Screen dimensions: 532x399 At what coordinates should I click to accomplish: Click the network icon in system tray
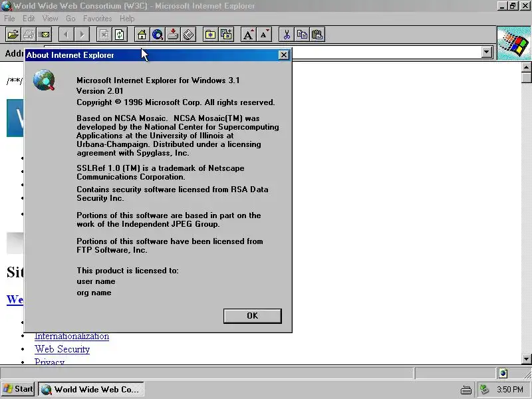485,389
